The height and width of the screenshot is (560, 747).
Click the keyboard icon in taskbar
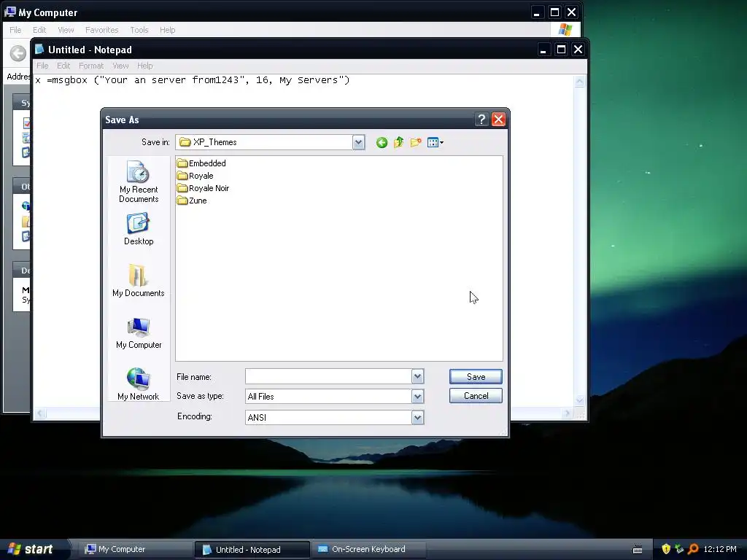pyautogui.click(x=638, y=550)
